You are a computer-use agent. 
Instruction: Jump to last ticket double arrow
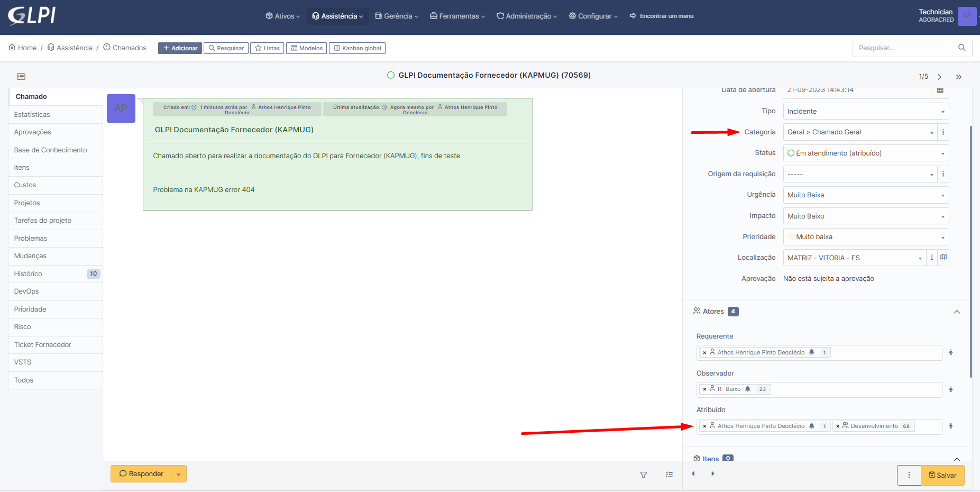[x=958, y=77]
